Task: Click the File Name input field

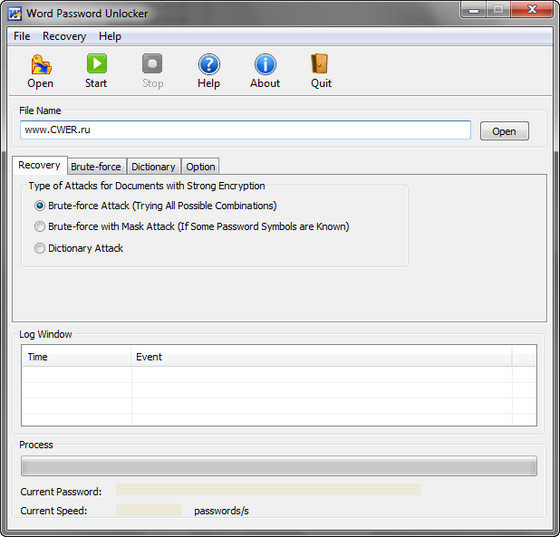Action: pos(245,130)
